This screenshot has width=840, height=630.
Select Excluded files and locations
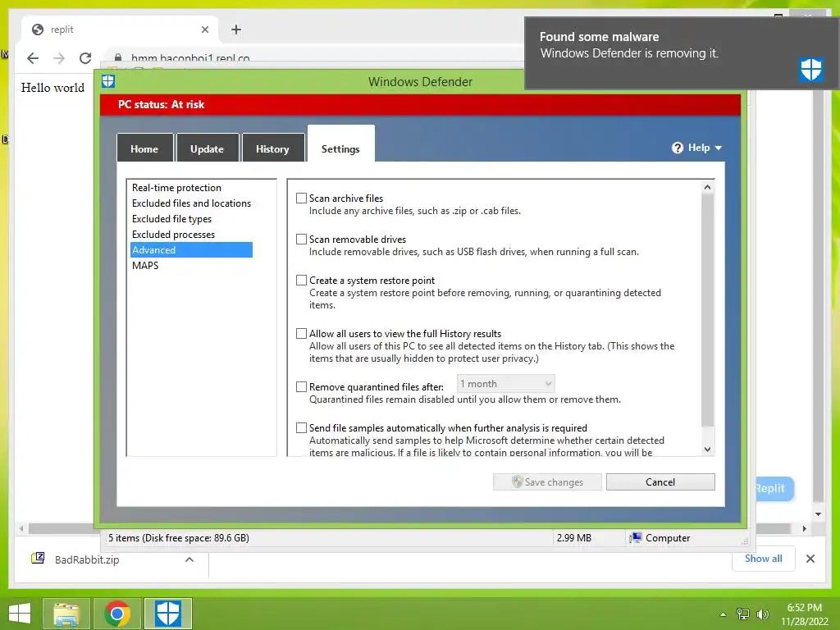coord(191,203)
